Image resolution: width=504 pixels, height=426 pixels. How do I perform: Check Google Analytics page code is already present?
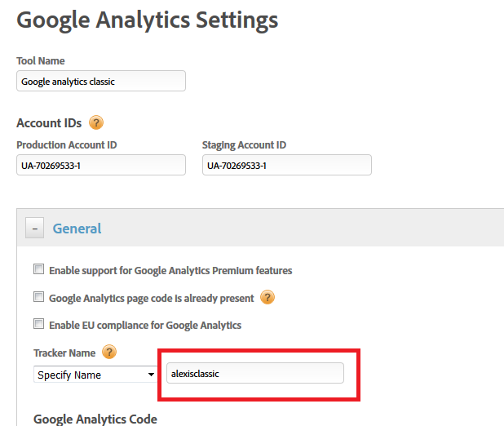pyautogui.click(x=38, y=298)
